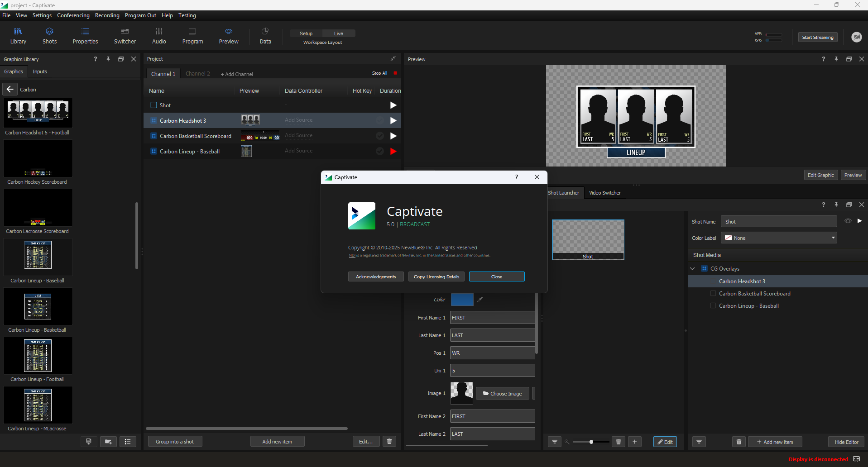Open the Properties toolbar icon
Viewport: 868px width, 467px height.
click(x=85, y=36)
